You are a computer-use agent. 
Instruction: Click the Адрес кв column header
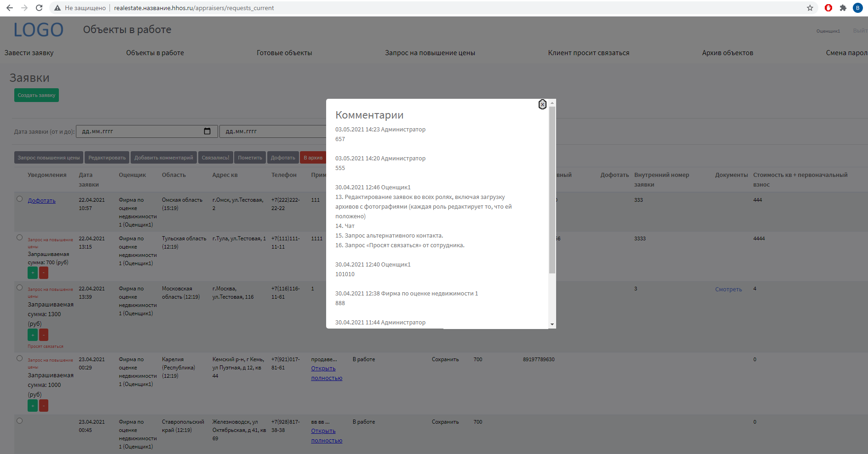225,175
